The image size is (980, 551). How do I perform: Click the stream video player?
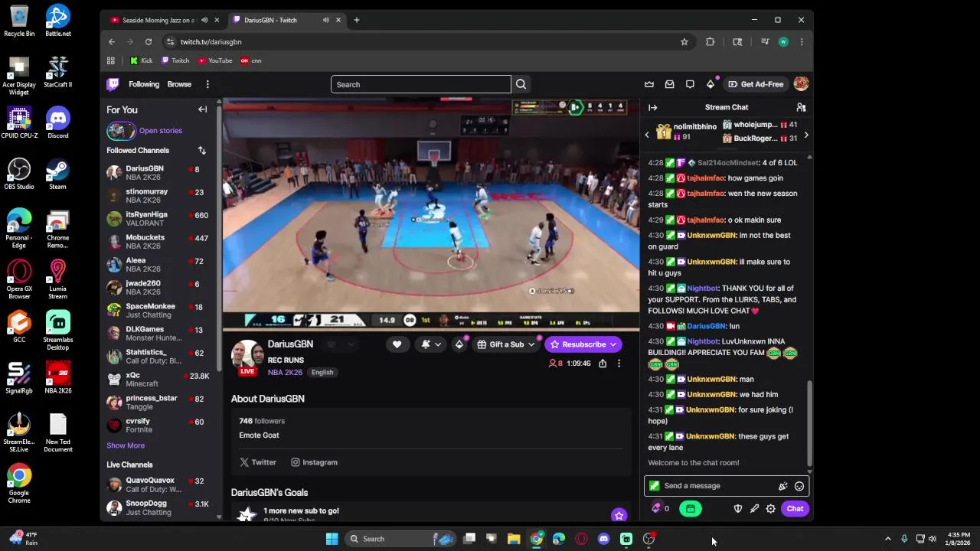[x=431, y=214]
